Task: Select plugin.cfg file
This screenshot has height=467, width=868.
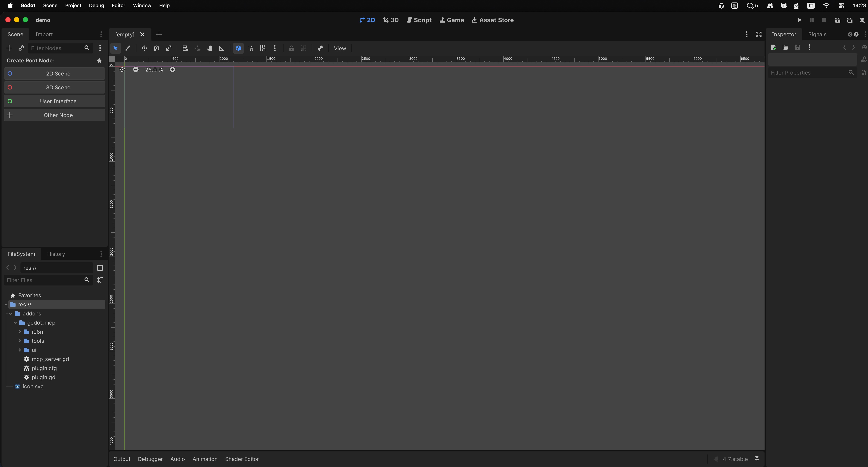Action: point(44,368)
